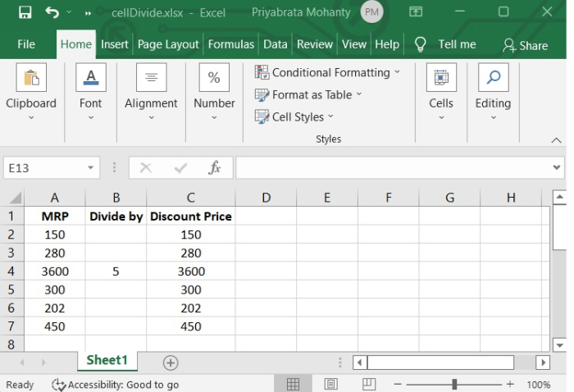Image resolution: width=574 pixels, height=392 pixels.
Task: Click the Undo arrow icon
Action: click(x=52, y=12)
